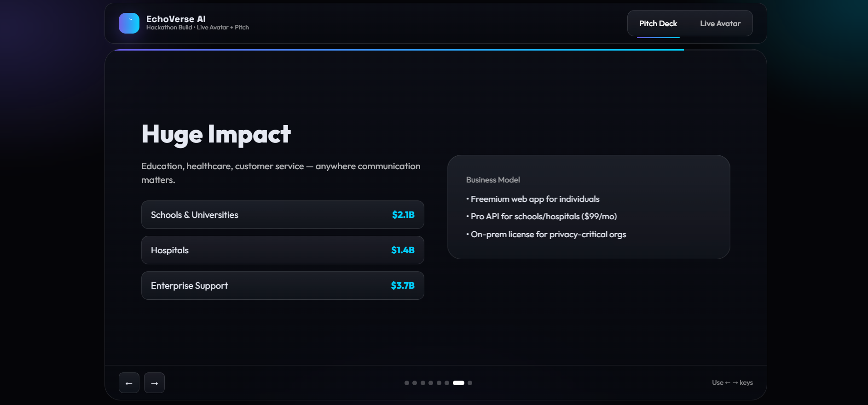The image size is (868, 405).
Task: Select the third slide indicator dot
Action: 423,382
